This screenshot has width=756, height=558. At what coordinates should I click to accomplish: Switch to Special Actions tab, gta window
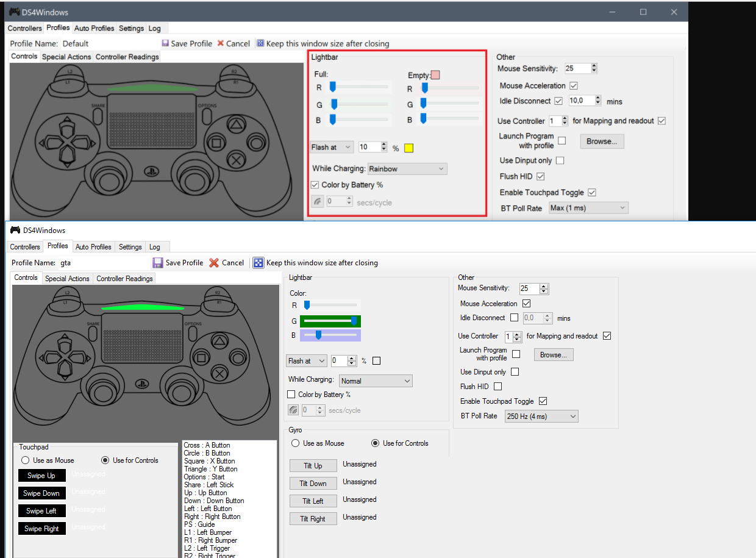[67, 278]
